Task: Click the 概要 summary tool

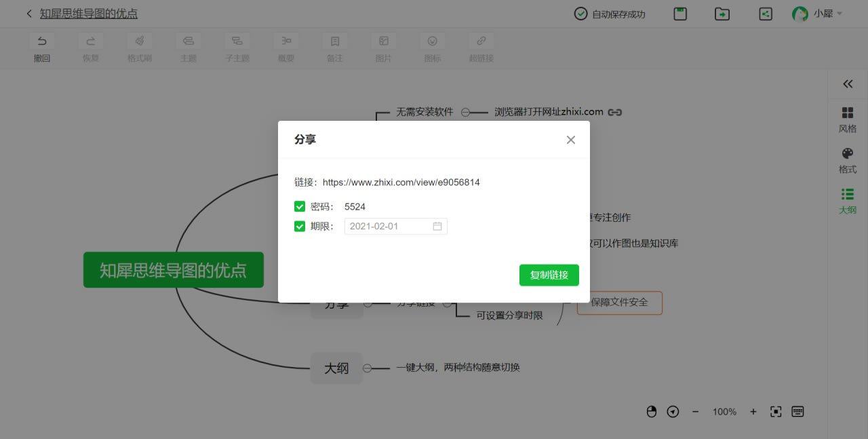Action: [286, 47]
